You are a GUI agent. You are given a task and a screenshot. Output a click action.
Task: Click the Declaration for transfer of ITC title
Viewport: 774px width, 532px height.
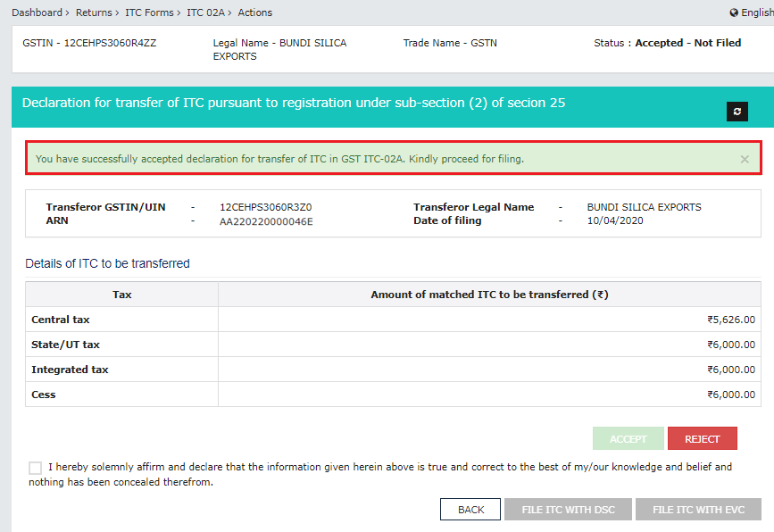point(294,103)
